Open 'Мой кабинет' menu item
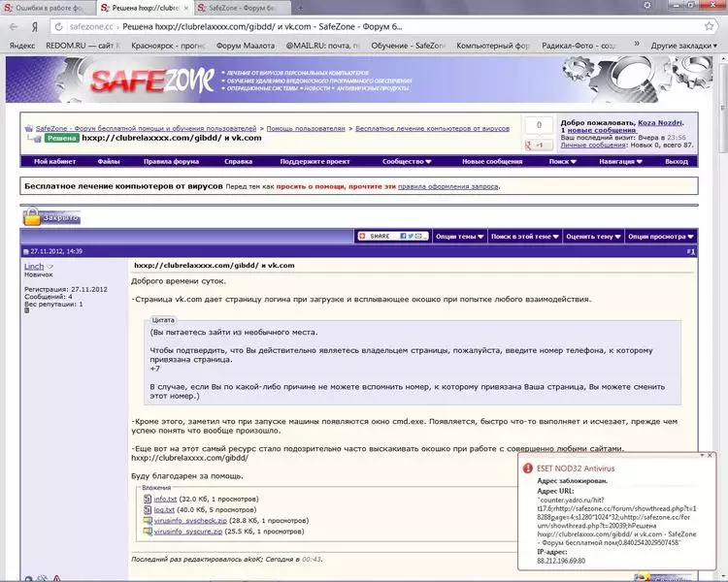The image size is (728, 582). [x=54, y=162]
